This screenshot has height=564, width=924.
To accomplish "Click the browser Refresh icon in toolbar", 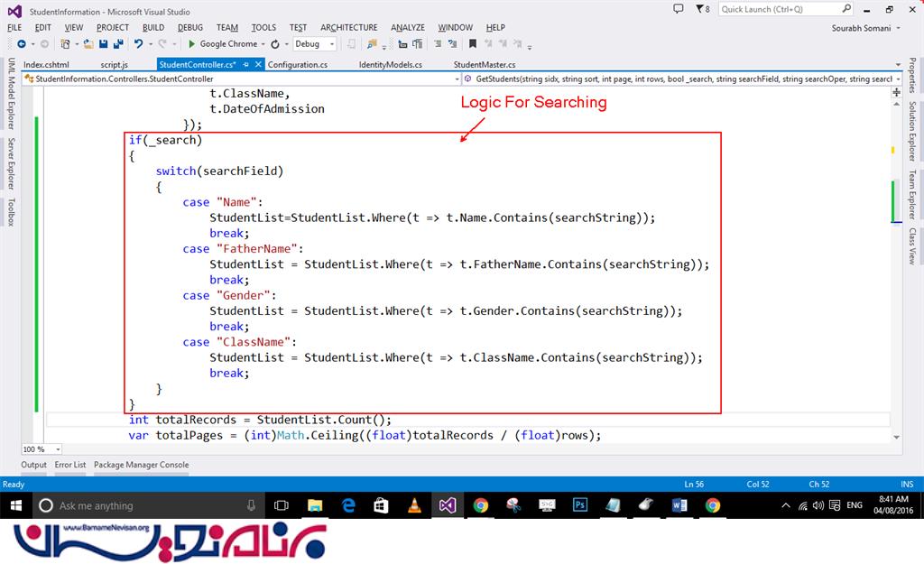I will pyautogui.click(x=274, y=43).
